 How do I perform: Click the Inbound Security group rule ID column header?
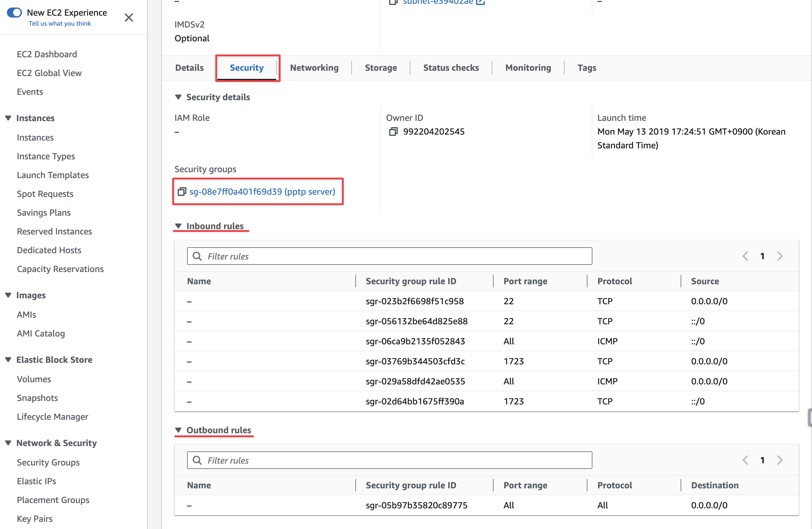pos(411,281)
